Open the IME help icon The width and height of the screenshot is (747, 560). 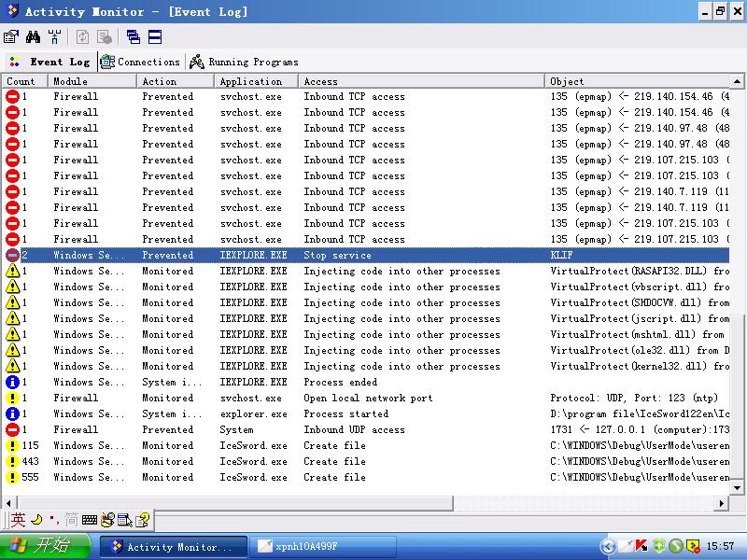point(143,520)
